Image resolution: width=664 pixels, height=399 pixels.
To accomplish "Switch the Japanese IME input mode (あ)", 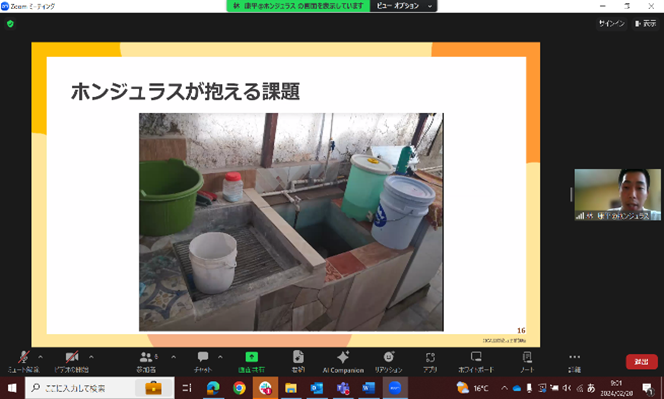I will click(x=591, y=388).
